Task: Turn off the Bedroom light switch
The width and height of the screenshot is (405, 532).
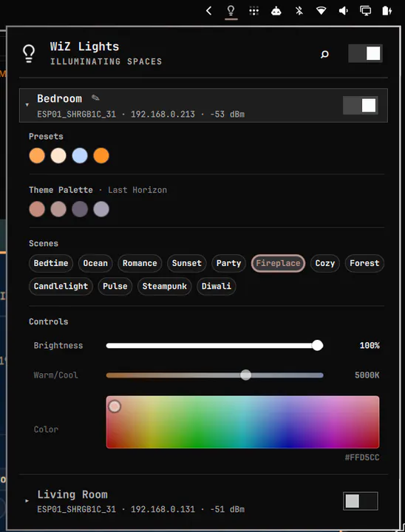Action: (360, 105)
